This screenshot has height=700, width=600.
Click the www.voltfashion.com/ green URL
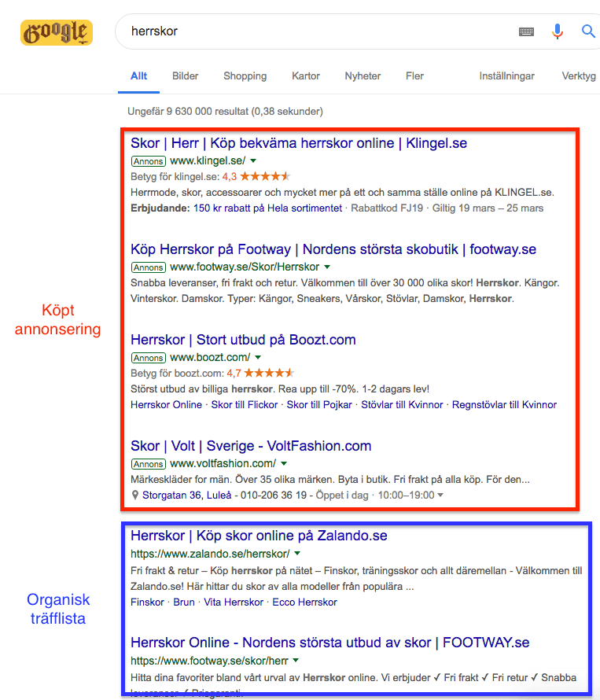[x=223, y=464]
